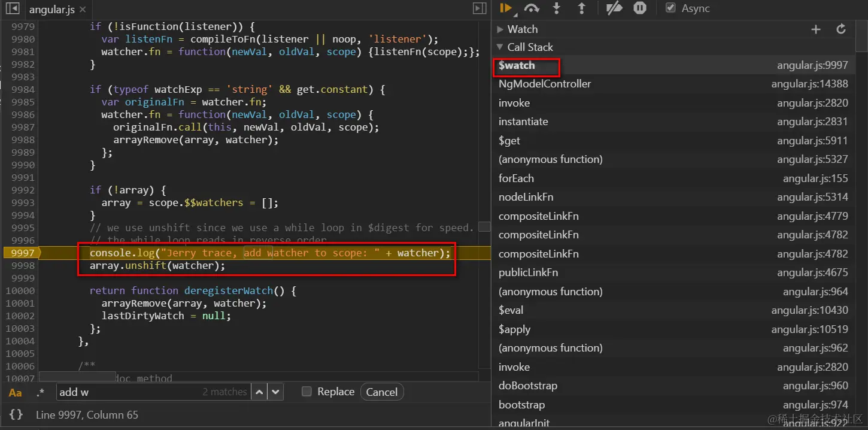Toggle breakpoint on line 9997
Viewport: 868px width, 430px height.
tap(22, 253)
